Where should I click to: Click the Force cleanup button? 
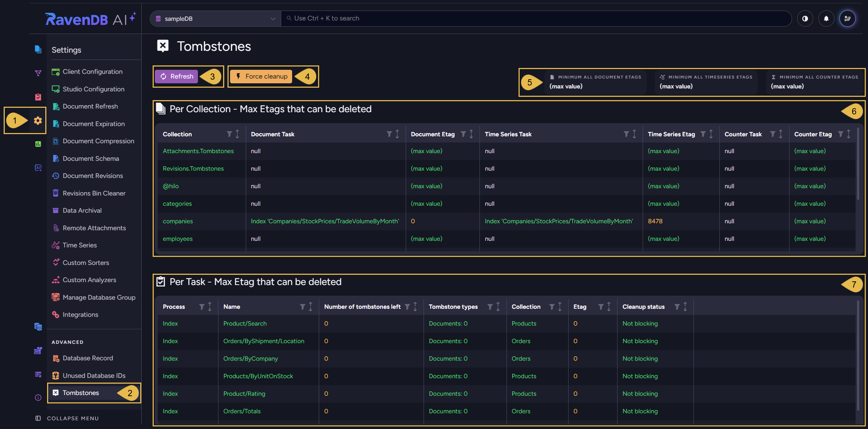point(261,76)
